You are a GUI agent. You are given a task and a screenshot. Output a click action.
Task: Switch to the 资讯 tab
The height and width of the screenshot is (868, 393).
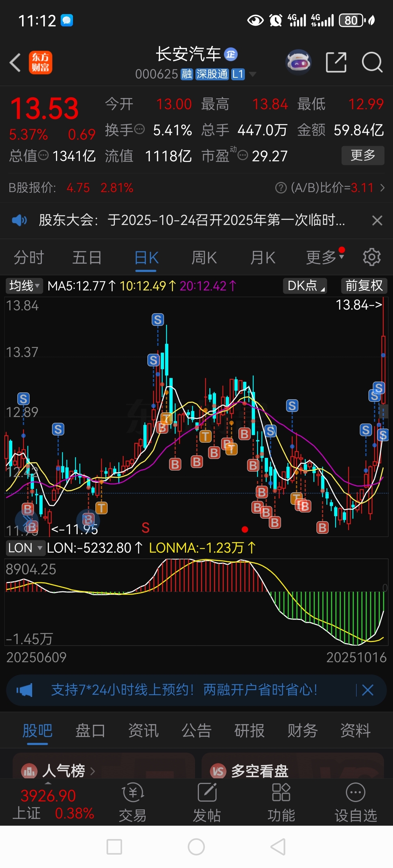143,731
